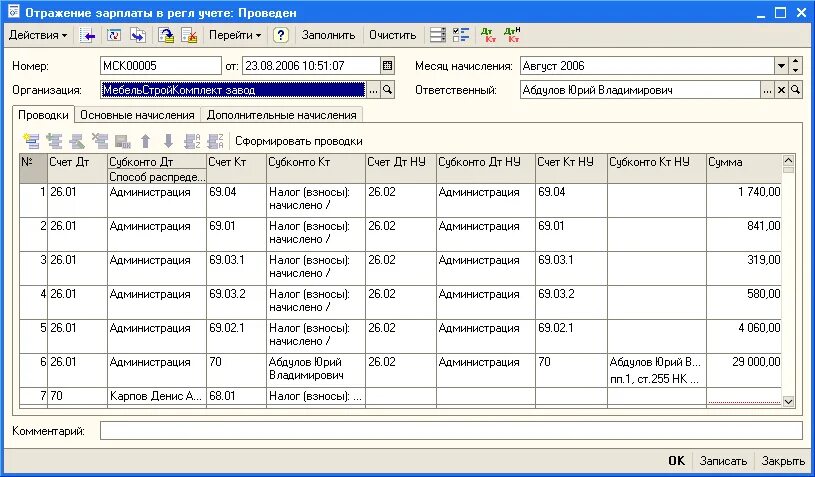This screenshot has height=477, width=815.
Task: Select the Абдулов Юрий Владимирович Субконто Кт cell
Action: pyautogui.click(x=316, y=370)
